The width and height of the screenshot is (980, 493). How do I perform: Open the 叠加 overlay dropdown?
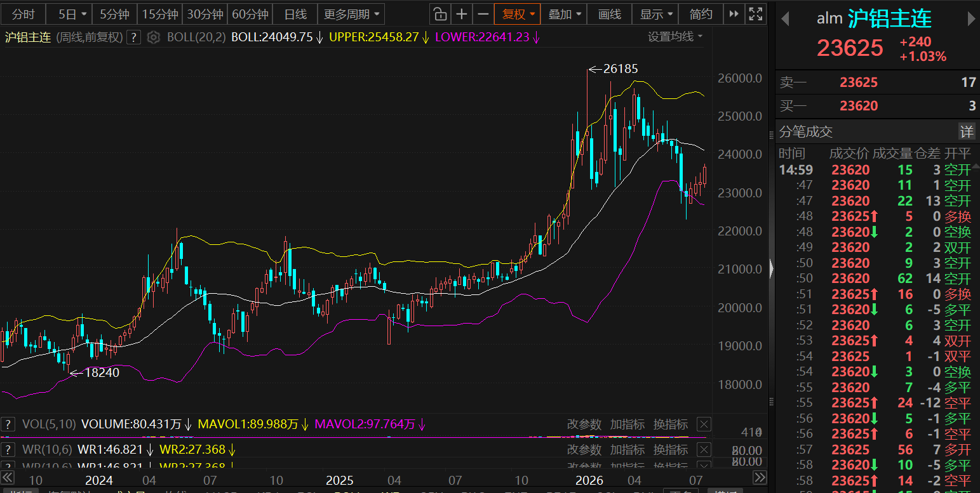pos(564,14)
